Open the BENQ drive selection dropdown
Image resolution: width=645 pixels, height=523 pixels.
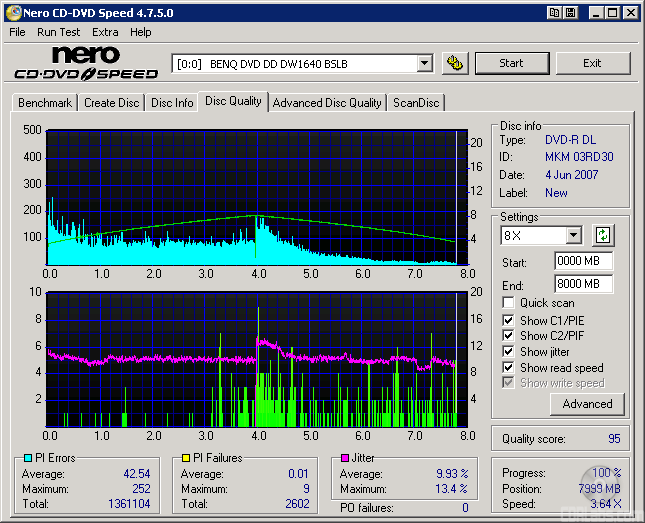424,63
